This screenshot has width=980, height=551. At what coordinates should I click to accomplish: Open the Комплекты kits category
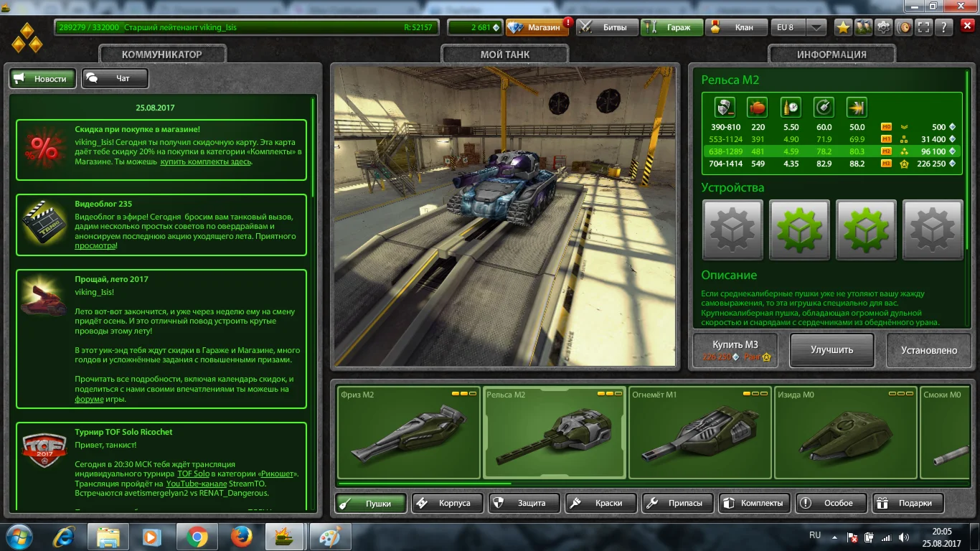[755, 503]
